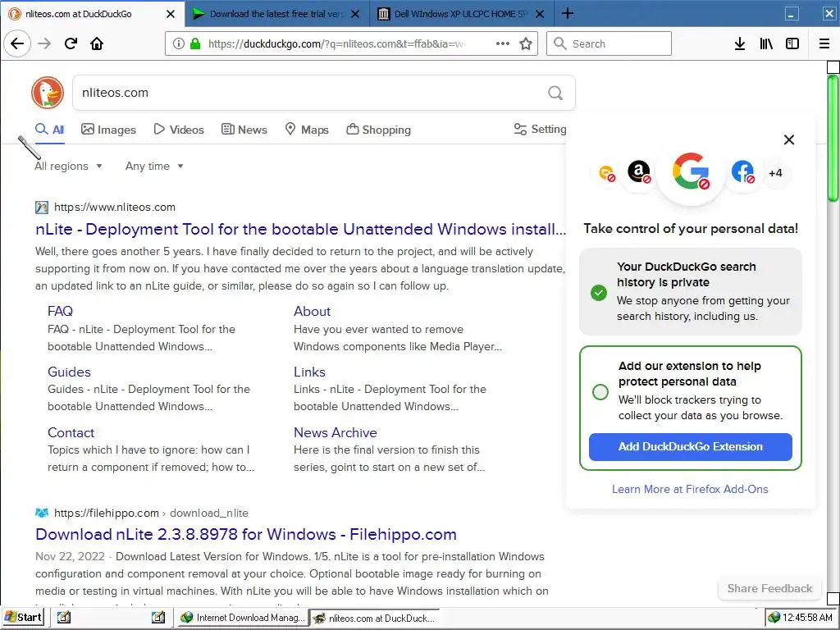This screenshot has width=840, height=630.
Task: Switch to Images results
Action: (x=109, y=130)
